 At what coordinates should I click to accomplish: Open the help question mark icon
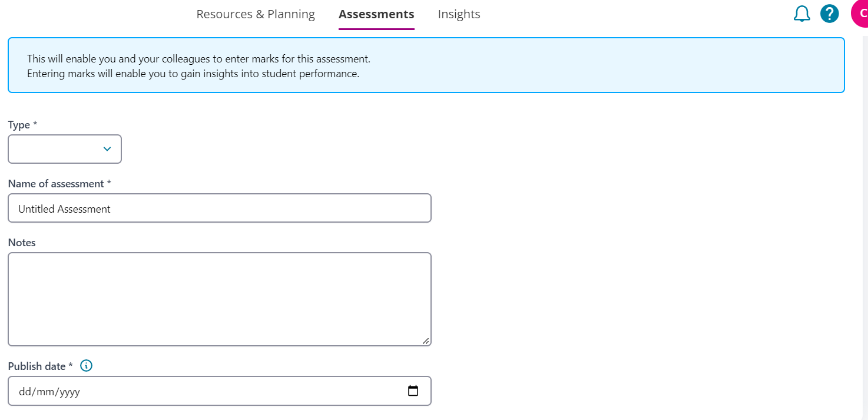point(829,13)
